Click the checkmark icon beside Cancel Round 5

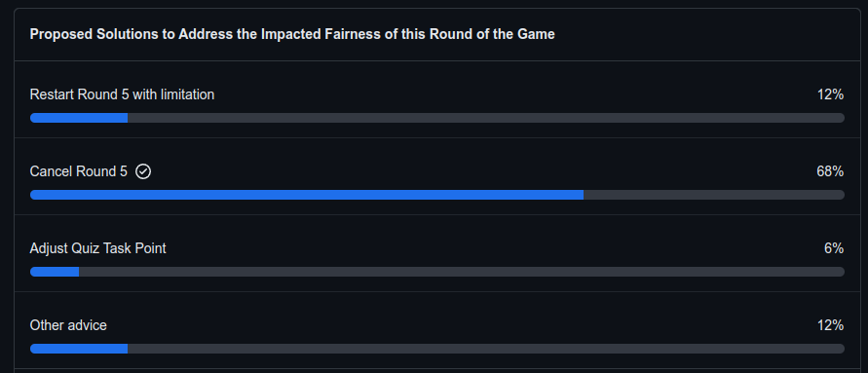click(x=143, y=172)
